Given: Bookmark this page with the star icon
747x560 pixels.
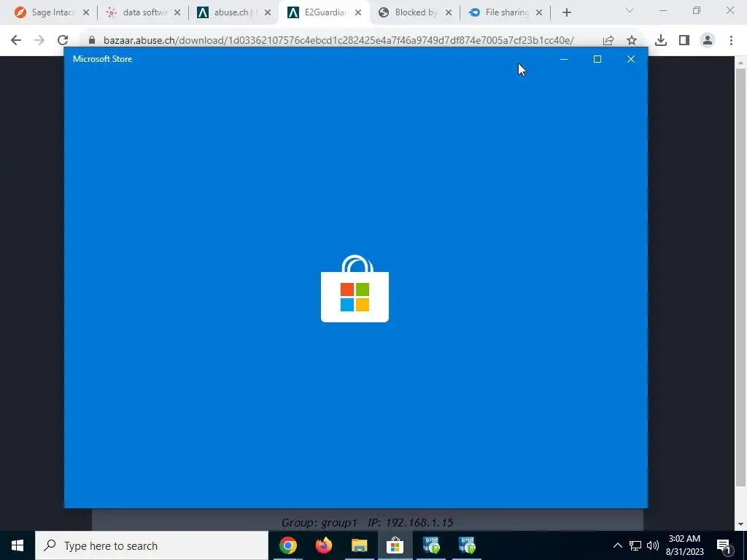Looking at the screenshot, I should (x=632, y=41).
